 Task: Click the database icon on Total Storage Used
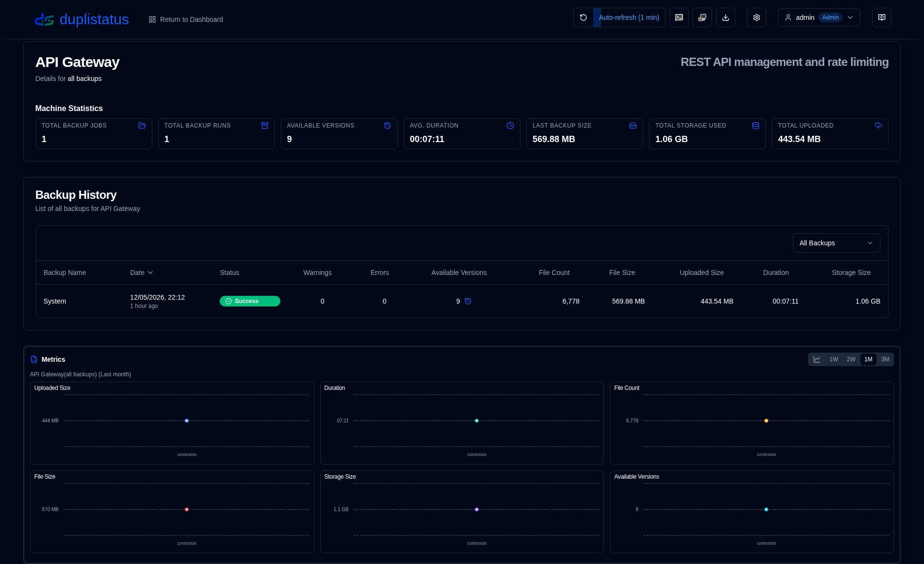tap(756, 126)
